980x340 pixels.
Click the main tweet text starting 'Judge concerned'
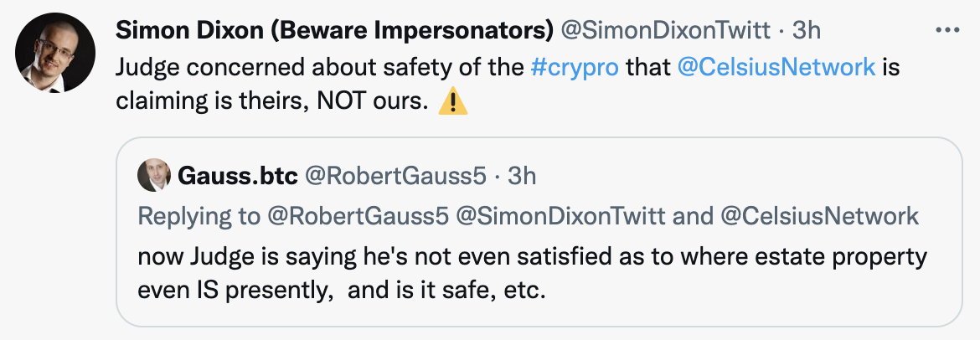point(318,66)
